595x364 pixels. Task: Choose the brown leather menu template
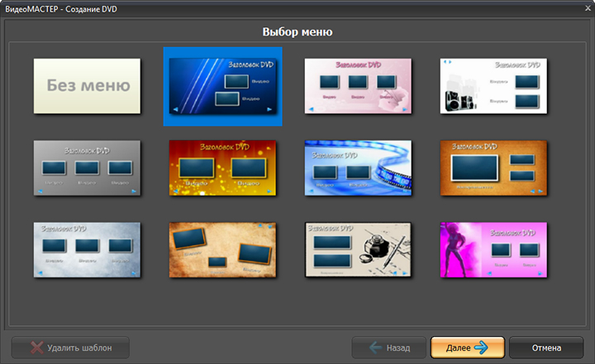(493, 168)
